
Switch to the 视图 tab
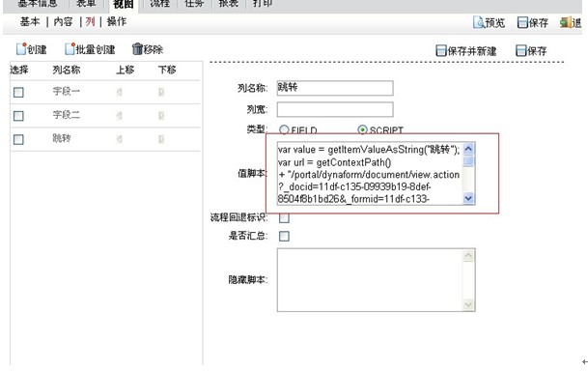pyautogui.click(x=124, y=5)
